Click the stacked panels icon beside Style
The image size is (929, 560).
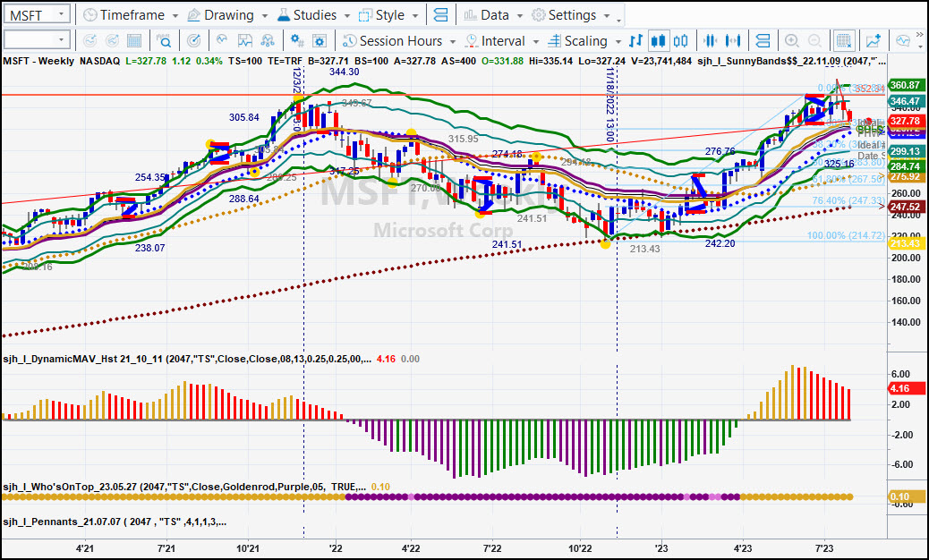click(x=440, y=15)
